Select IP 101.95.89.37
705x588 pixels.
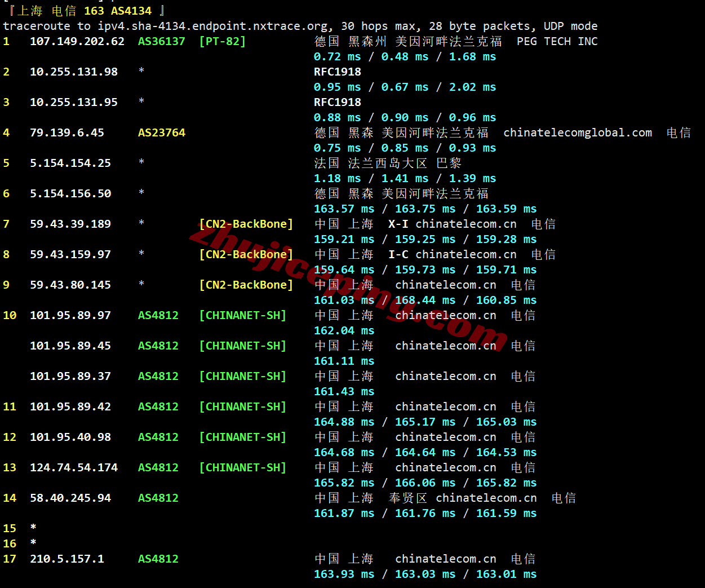coord(70,376)
